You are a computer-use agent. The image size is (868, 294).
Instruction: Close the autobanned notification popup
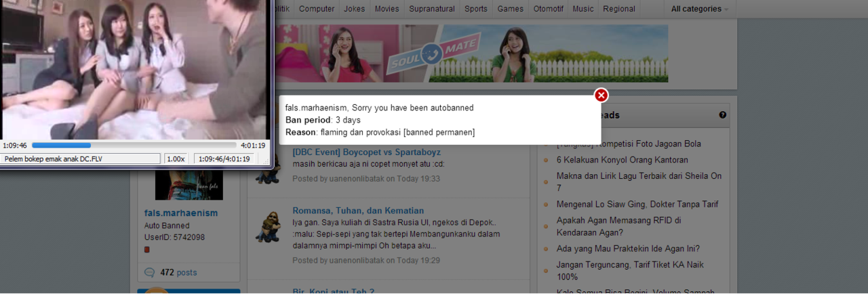coord(601,96)
